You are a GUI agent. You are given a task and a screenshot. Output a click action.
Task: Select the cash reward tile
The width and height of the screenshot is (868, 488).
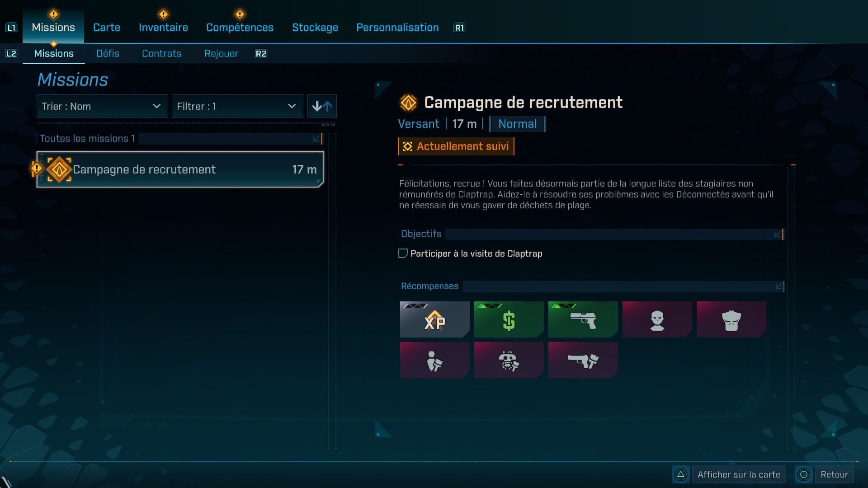[509, 319]
